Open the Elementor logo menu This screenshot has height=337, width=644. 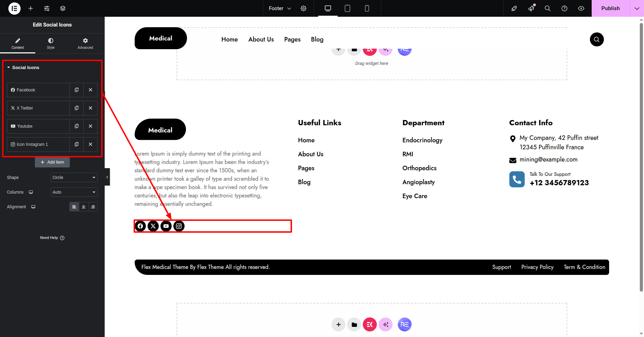point(14,8)
